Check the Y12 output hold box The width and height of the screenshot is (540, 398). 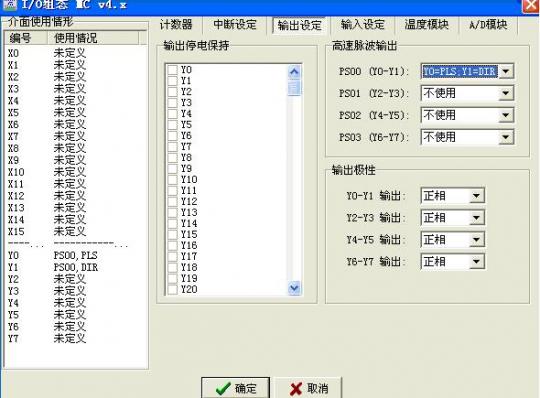click(172, 201)
